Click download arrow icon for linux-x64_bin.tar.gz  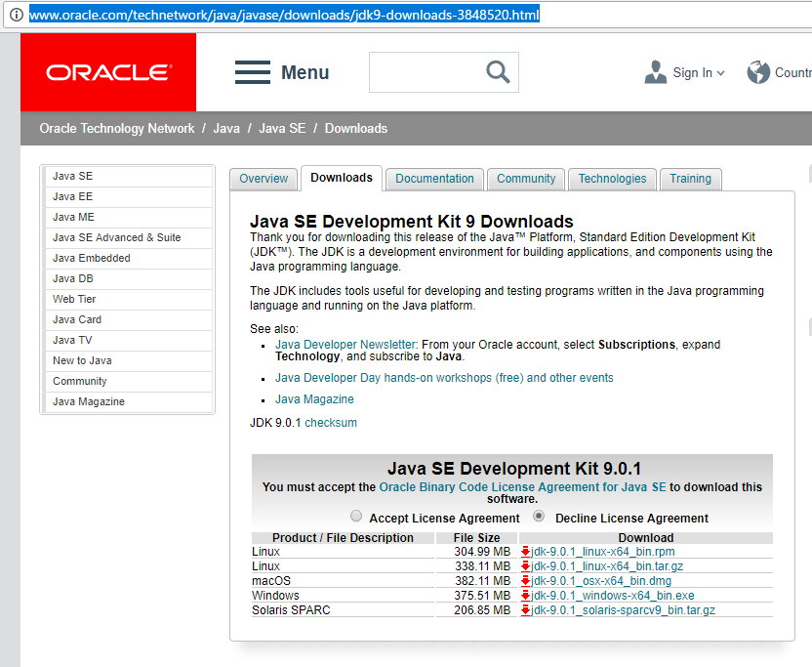click(x=526, y=566)
